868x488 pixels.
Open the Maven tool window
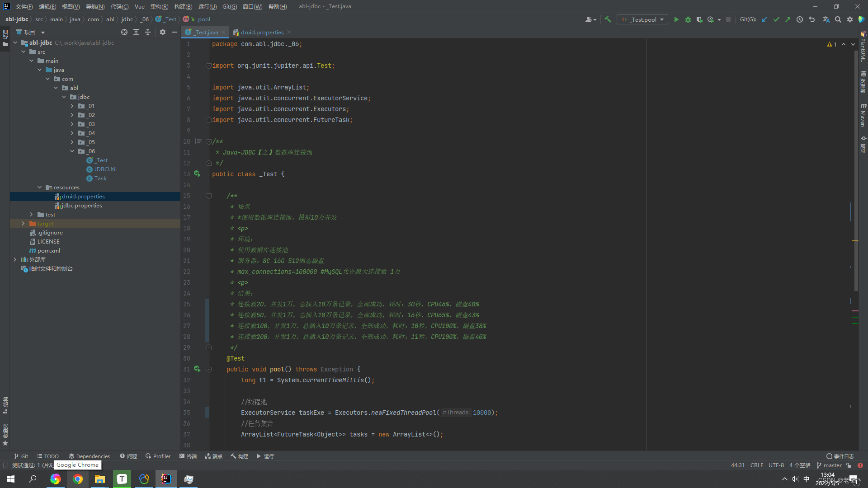pyautogui.click(x=863, y=115)
